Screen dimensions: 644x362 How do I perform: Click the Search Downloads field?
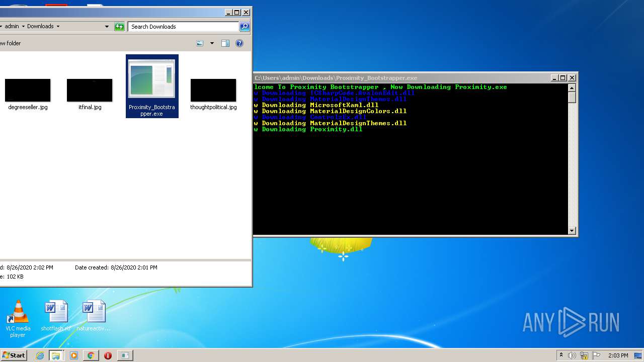click(x=183, y=27)
